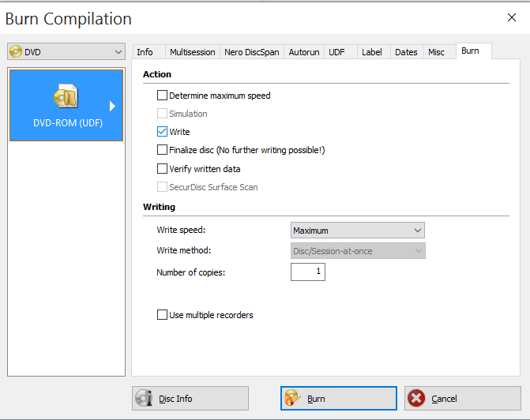Click the DVD-ROM (UDF) compilation icon
Screen dimensions: 530x420
click(x=66, y=96)
